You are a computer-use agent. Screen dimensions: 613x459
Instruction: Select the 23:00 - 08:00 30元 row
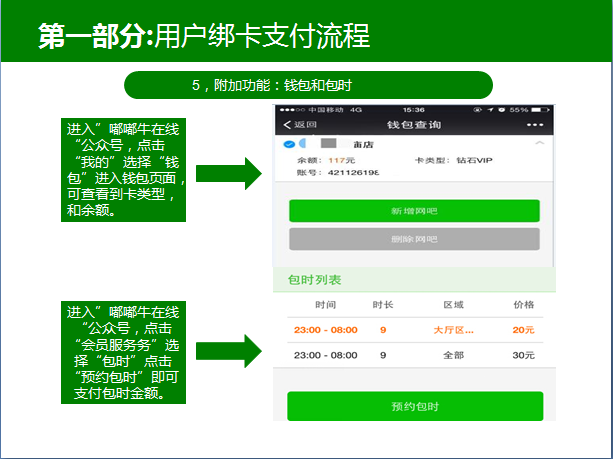click(415, 355)
